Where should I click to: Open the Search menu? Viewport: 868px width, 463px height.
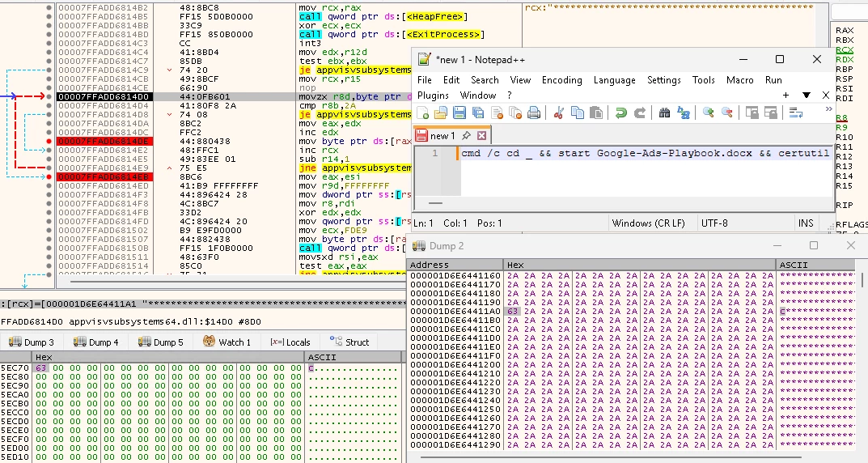coord(485,80)
